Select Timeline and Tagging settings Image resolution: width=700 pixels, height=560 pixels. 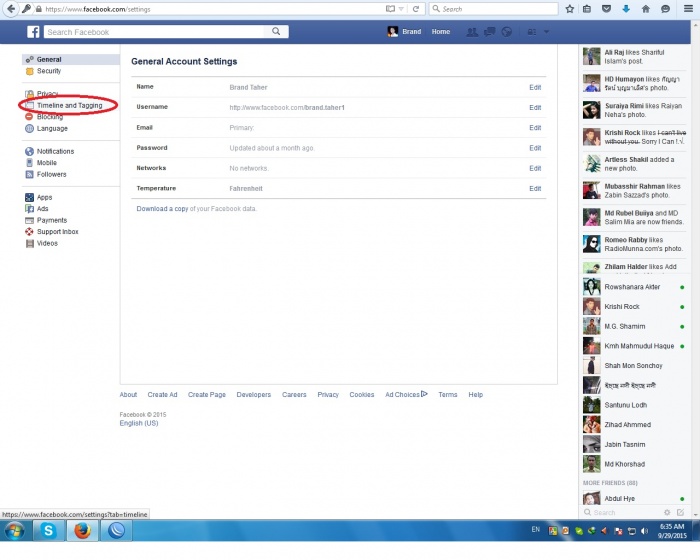[x=70, y=105]
